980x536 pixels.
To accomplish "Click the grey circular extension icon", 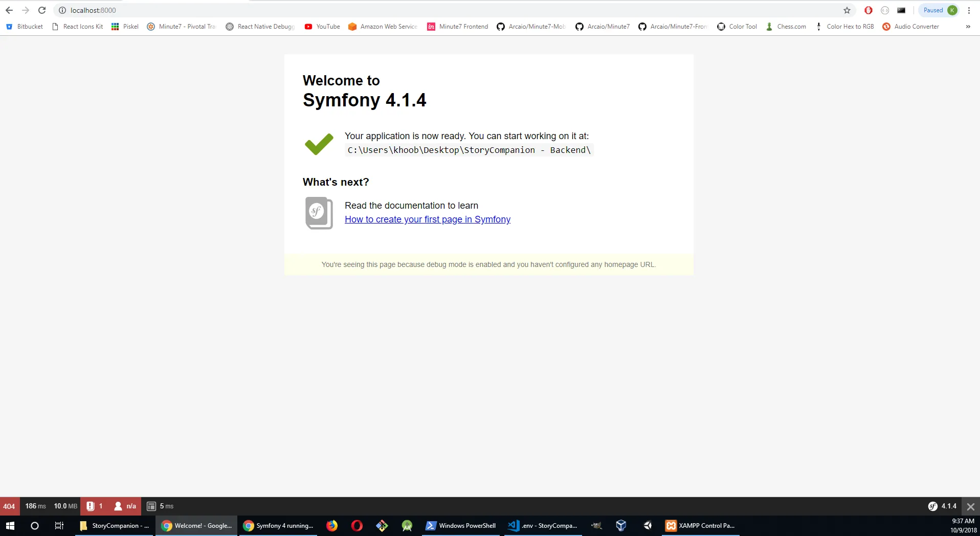I will tap(885, 10).
